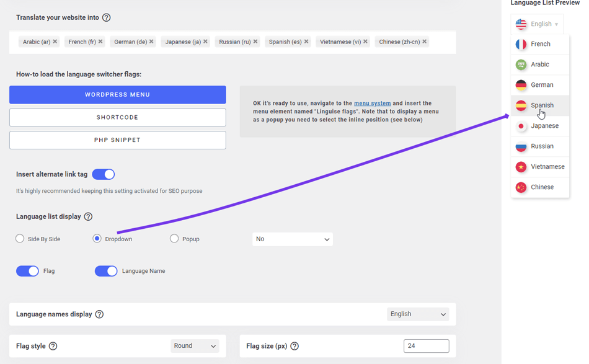The height and width of the screenshot is (364, 589).
Task: Click the Arabic flag icon in preview
Action: tap(521, 64)
